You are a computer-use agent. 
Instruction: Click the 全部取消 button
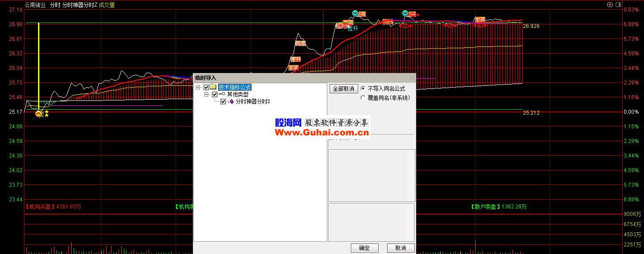click(343, 89)
